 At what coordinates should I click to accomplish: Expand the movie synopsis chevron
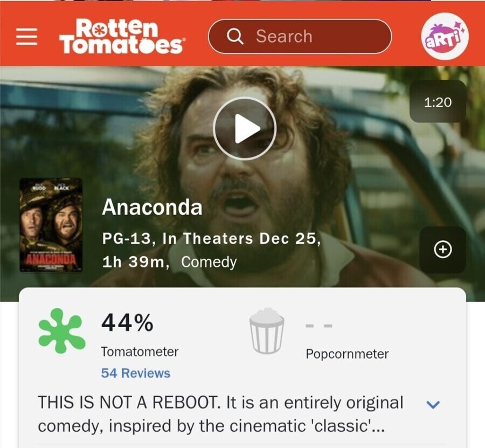(433, 404)
